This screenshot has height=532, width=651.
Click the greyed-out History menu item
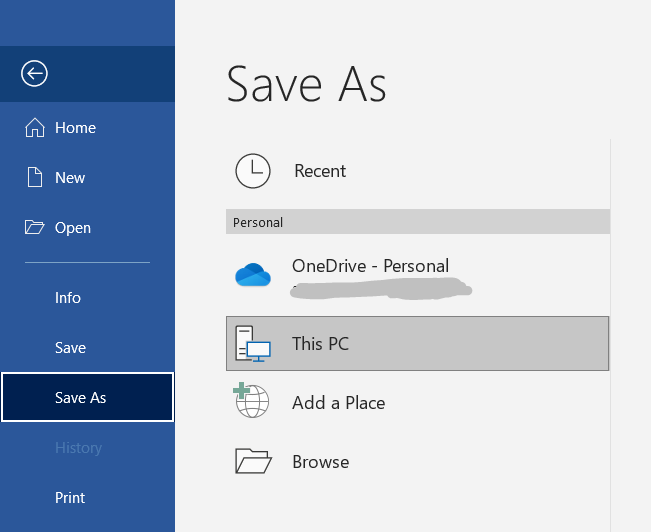point(79,448)
